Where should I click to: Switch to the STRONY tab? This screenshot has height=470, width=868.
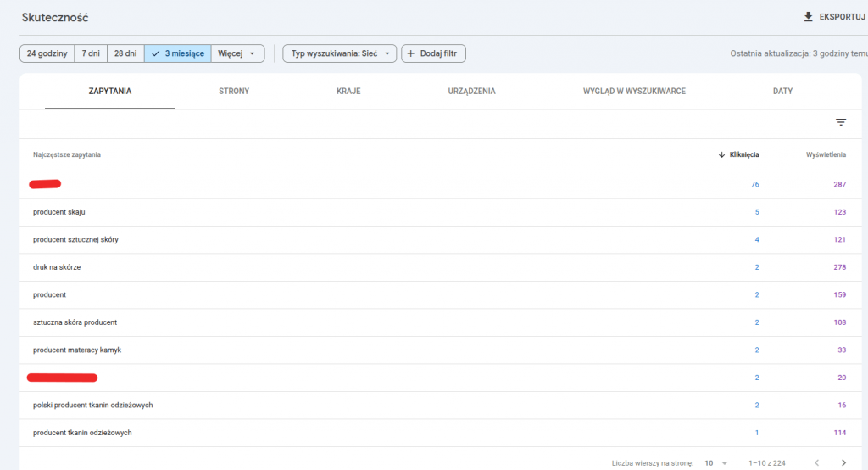(x=234, y=91)
